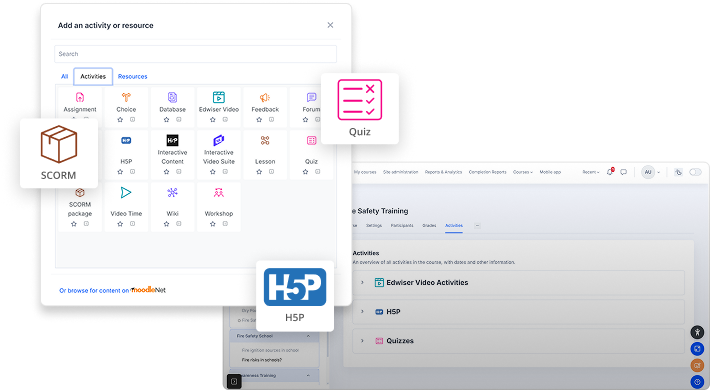Screen dimensions: 710x390
Task: Choose the SCORM package tile icon
Action: [x=80, y=193]
